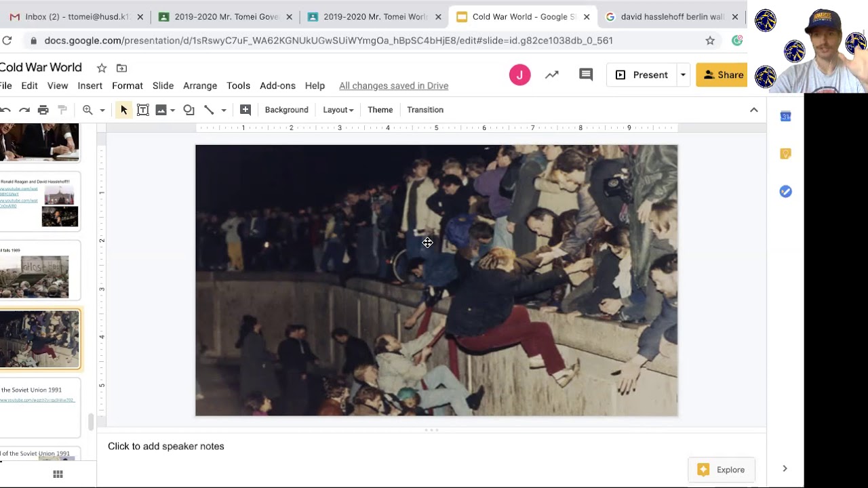Image resolution: width=868 pixels, height=488 pixels.
Task: Switch to the Inbox Gmail tab
Action: (75, 17)
